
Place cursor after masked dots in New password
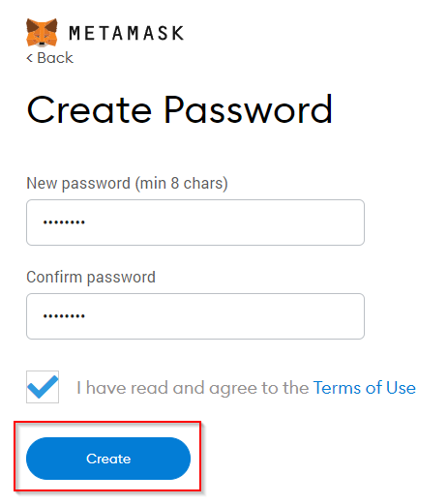pos(86,222)
